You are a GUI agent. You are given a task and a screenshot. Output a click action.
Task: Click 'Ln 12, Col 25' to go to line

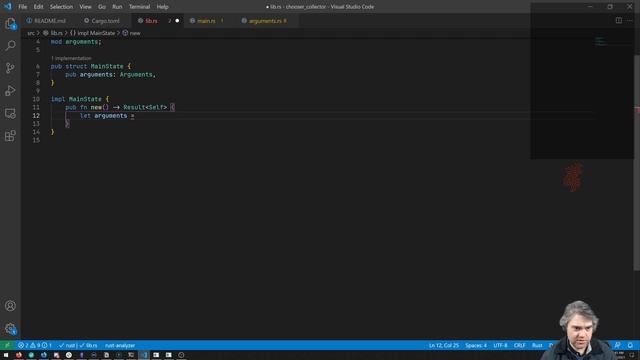[x=444, y=345]
